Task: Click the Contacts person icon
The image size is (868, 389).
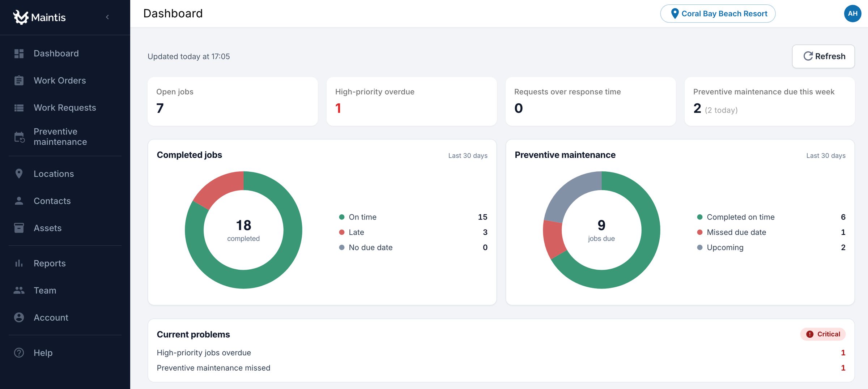Action: click(19, 201)
